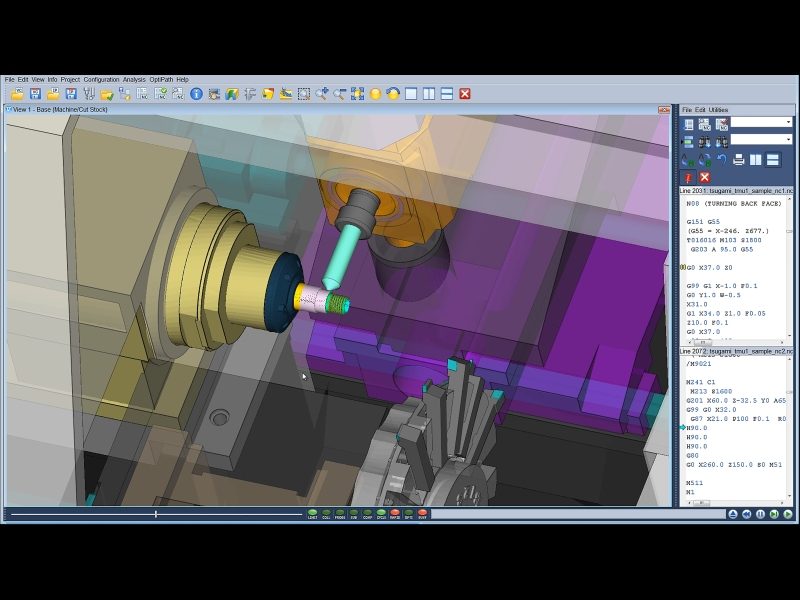Select stacked view layout icon

pos(447,94)
